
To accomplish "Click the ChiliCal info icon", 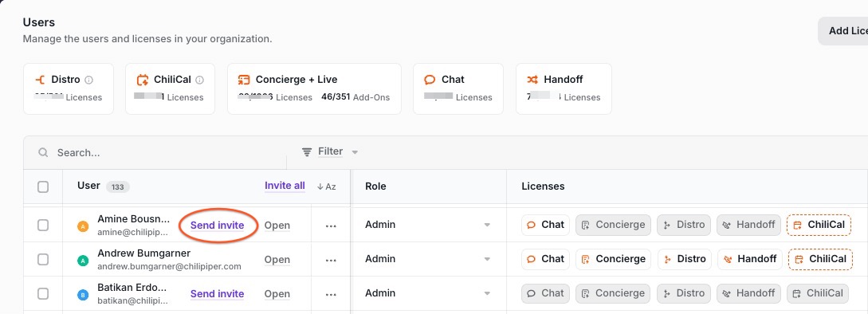I will [x=200, y=80].
